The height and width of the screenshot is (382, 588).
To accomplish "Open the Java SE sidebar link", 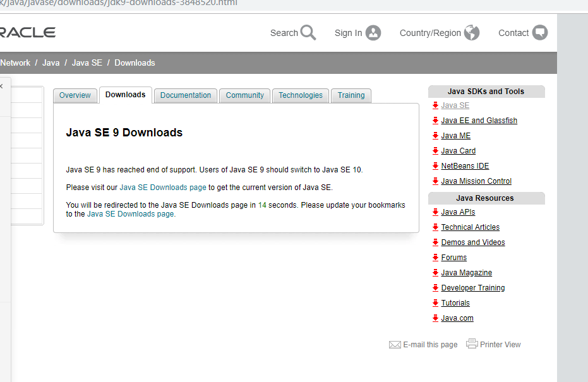I will pos(455,105).
